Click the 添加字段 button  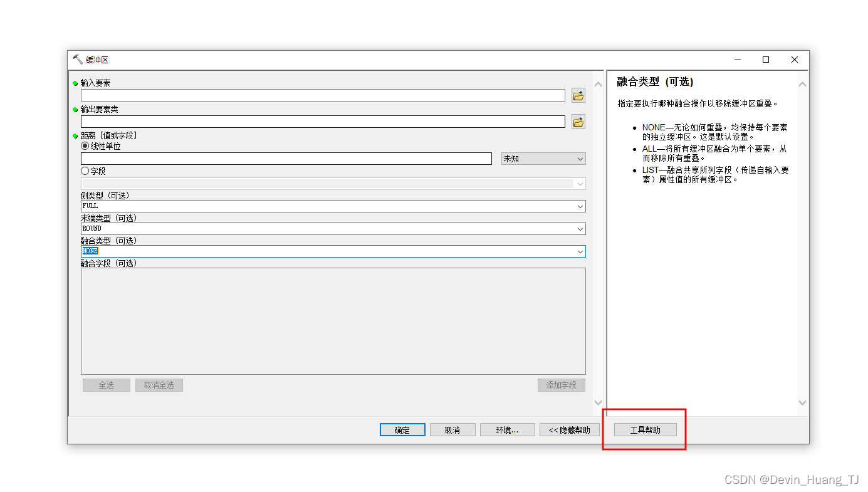coord(562,385)
